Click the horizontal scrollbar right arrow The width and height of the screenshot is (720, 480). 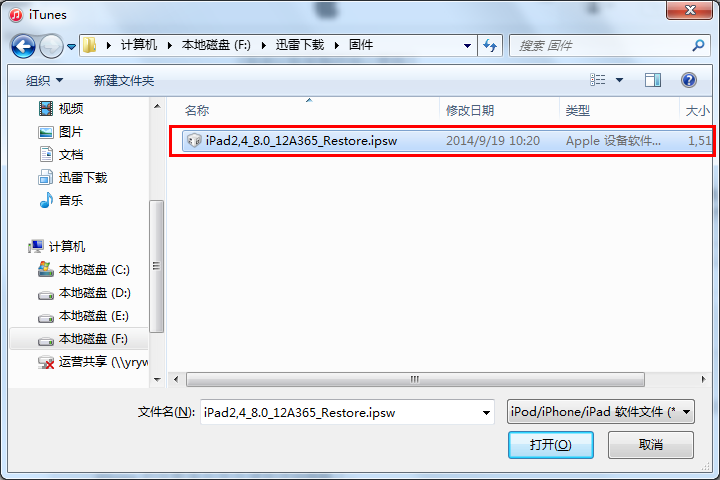(x=703, y=379)
